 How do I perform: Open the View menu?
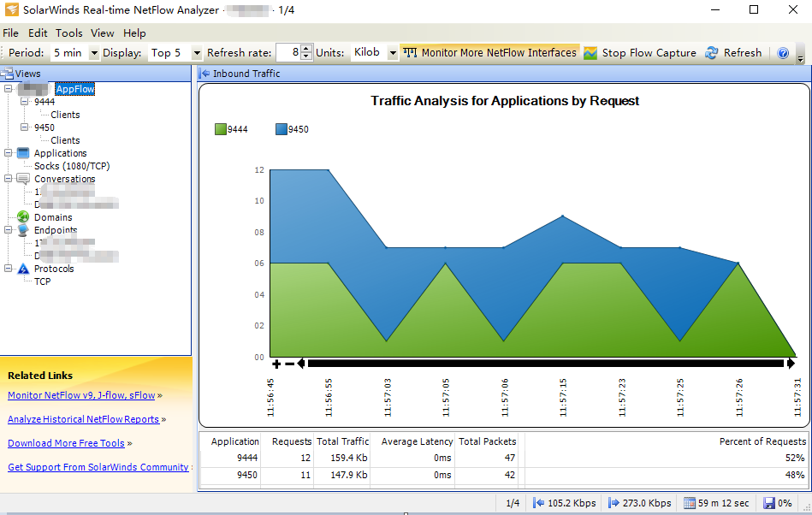[x=103, y=33]
